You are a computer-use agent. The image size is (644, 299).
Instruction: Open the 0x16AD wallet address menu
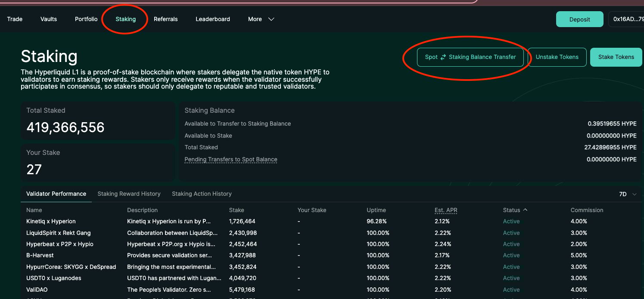pos(626,19)
